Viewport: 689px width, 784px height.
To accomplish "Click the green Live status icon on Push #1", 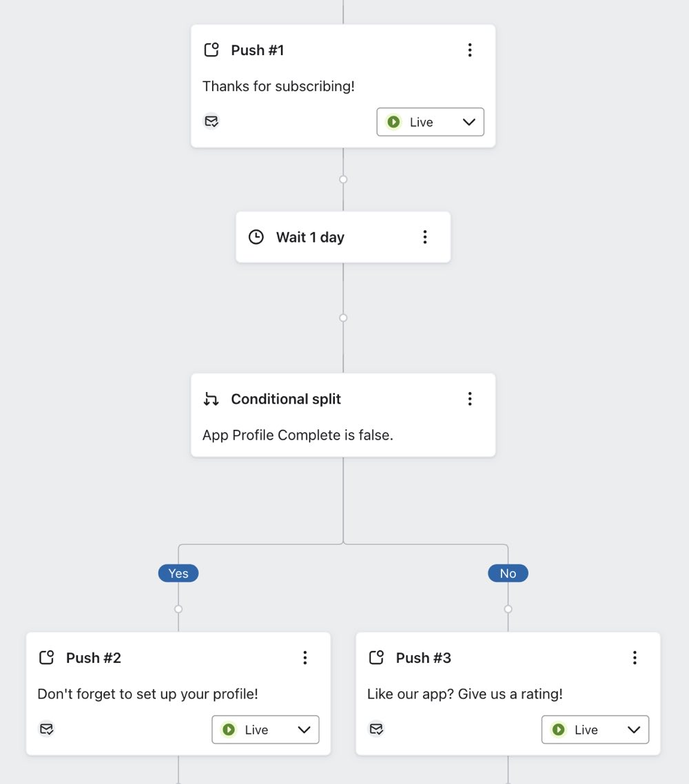I will [x=393, y=121].
